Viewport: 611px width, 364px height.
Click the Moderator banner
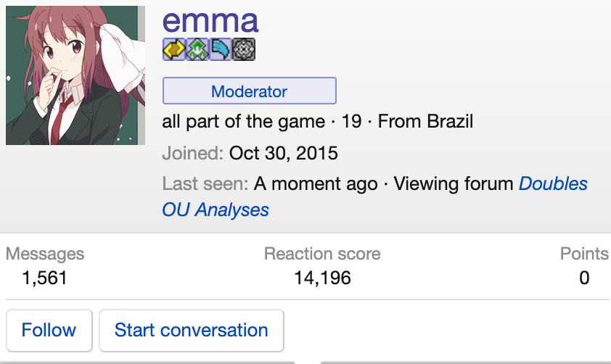[249, 91]
